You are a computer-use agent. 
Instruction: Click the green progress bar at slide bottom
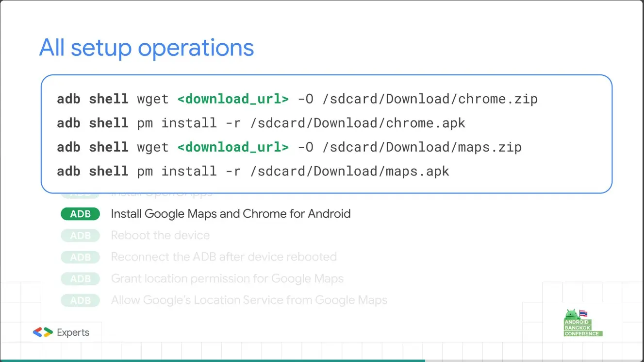pos(213,361)
